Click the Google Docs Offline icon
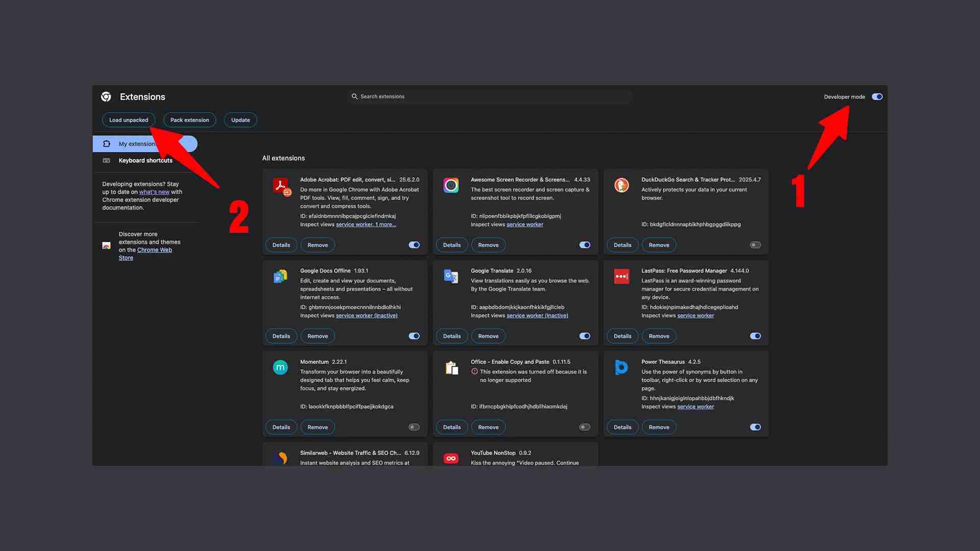 pyautogui.click(x=280, y=277)
